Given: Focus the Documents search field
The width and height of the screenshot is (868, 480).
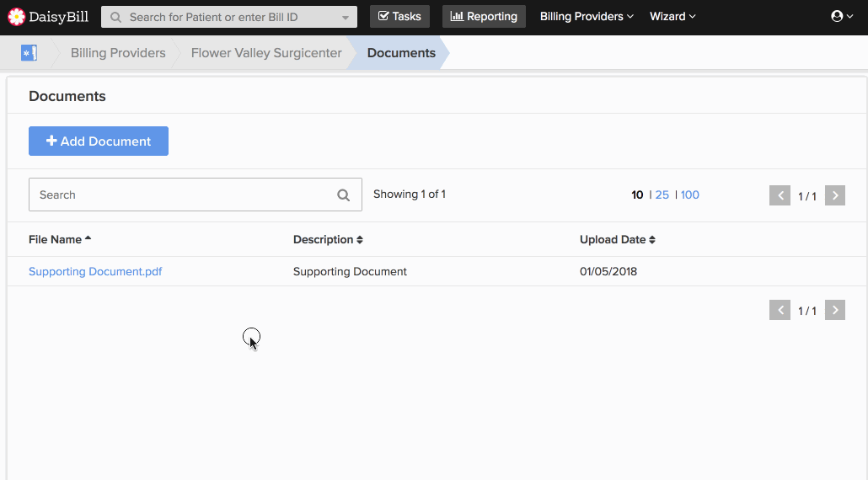Looking at the screenshot, I should [196, 195].
